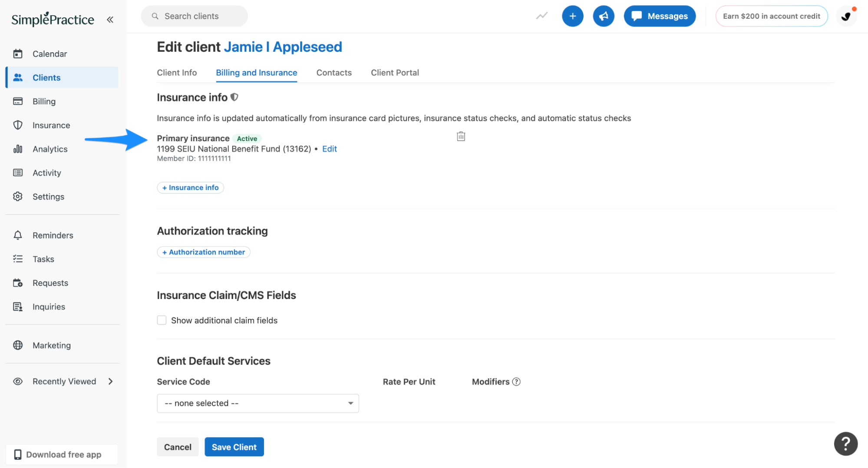Add an Authorization number
This screenshot has height=468, width=868.
point(204,252)
